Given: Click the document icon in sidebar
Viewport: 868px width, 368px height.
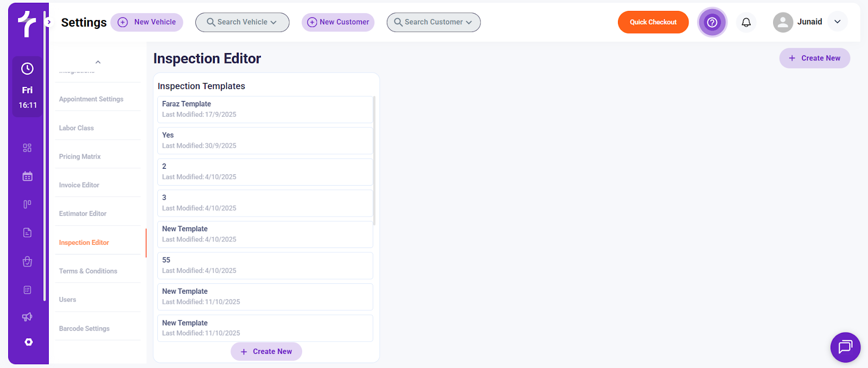Looking at the screenshot, I should coord(27,233).
